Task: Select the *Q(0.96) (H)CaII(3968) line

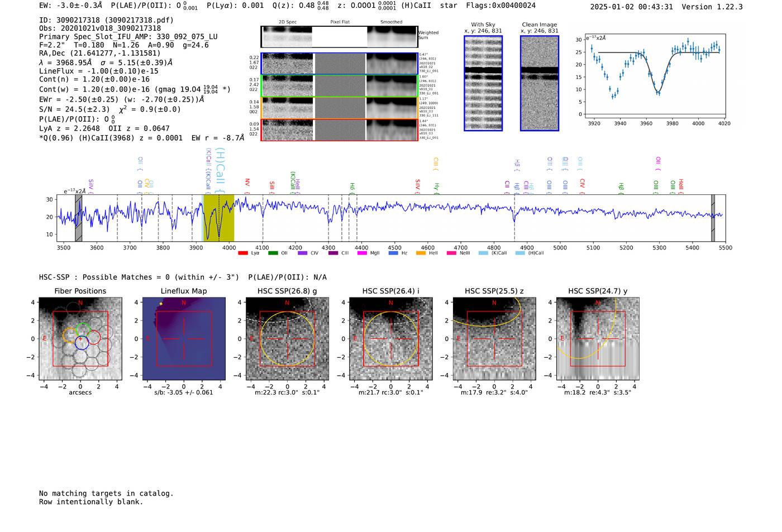Action: [141, 138]
